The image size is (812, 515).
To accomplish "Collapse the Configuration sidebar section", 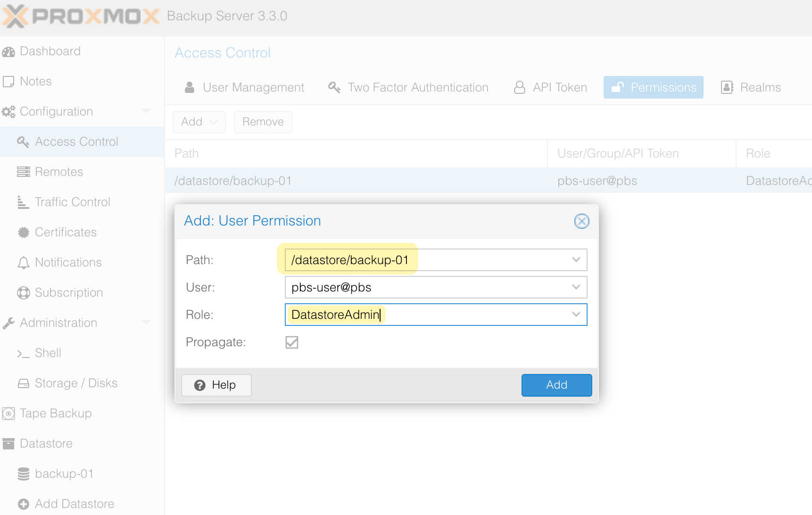I will (x=146, y=111).
